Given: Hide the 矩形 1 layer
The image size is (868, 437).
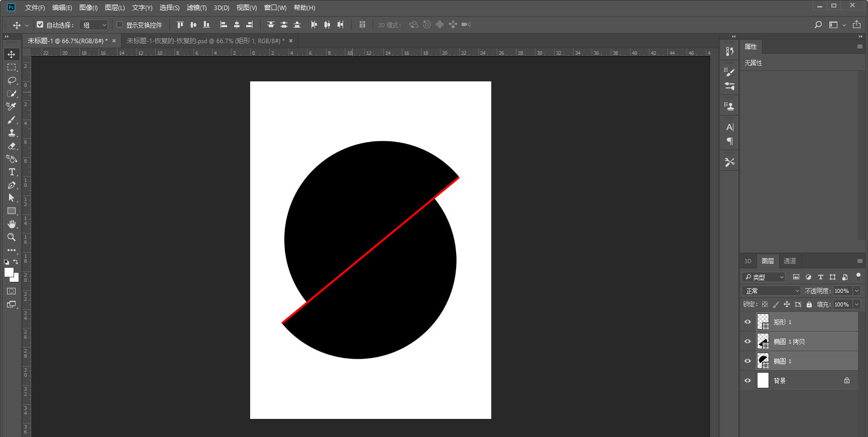Looking at the screenshot, I should coord(747,322).
